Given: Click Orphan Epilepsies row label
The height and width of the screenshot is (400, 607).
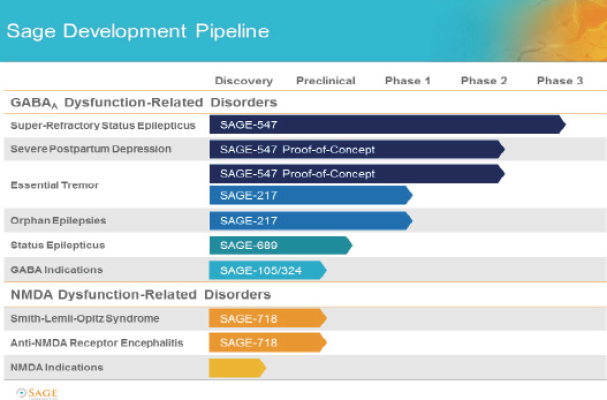Looking at the screenshot, I should point(58,220).
